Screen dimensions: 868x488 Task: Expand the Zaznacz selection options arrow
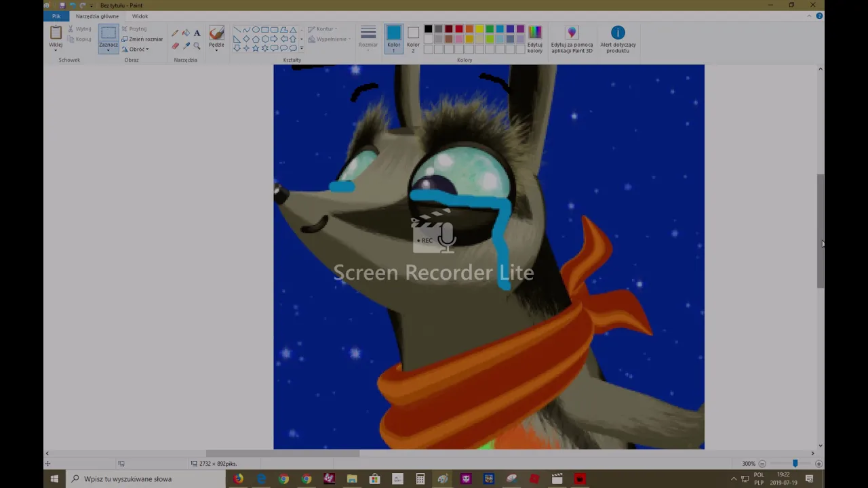point(108,50)
